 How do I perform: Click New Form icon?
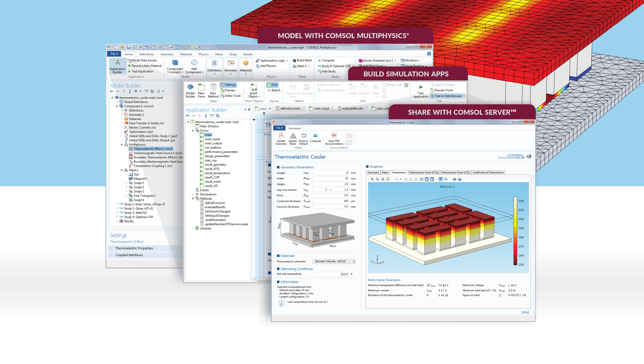(201, 91)
